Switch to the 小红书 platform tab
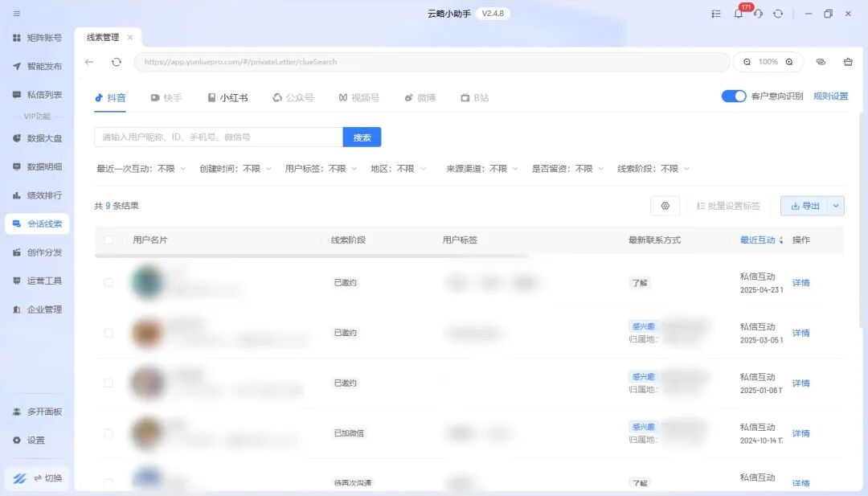The height and width of the screenshot is (496, 868). [x=227, y=98]
